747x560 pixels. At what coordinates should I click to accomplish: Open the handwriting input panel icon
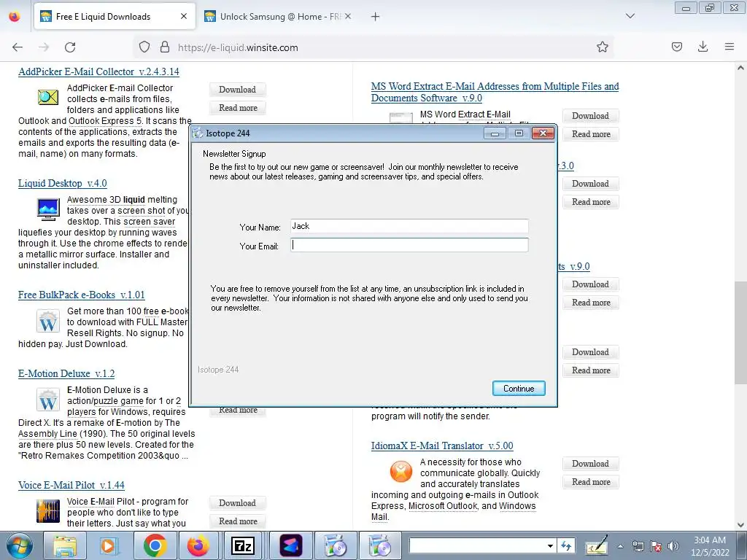click(597, 545)
